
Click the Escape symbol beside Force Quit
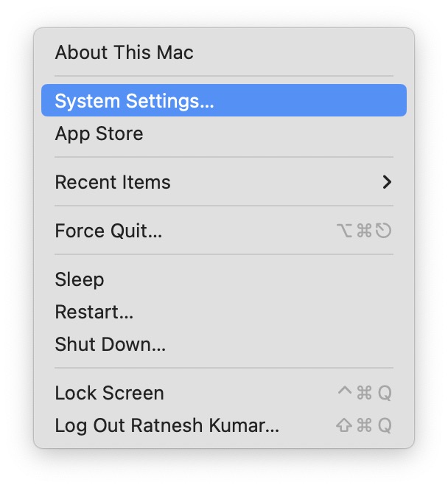pyautogui.click(x=383, y=231)
